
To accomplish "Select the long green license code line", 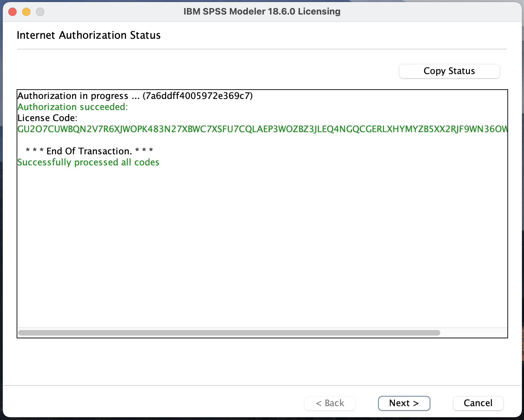I will tap(262, 129).
